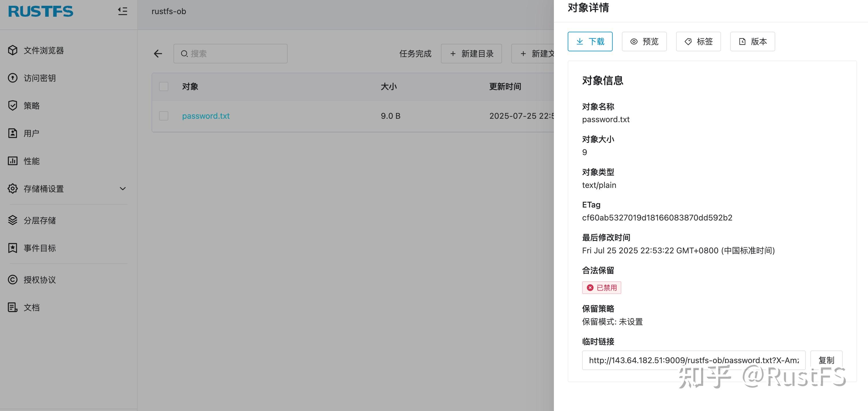Click the back arrow above the object list
Image resolution: width=868 pixels, height=411 pixels.
tap(158, 54)
